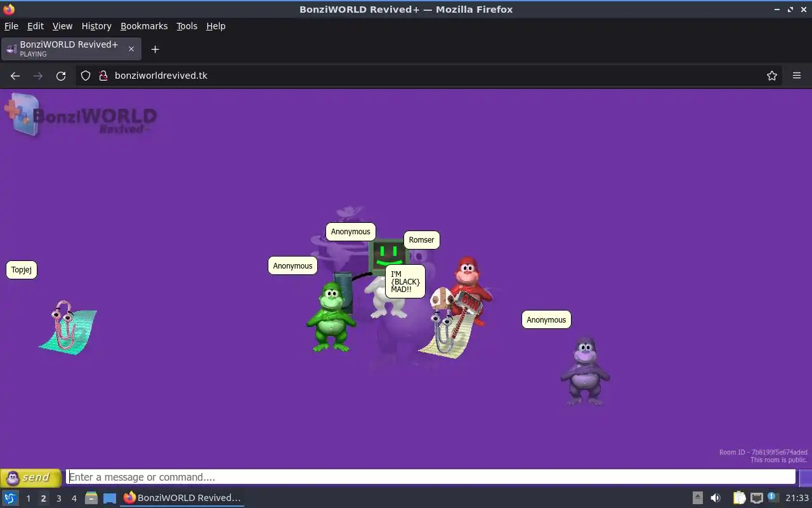
Task: Select the BonziWORLD Revived Firefox taskbar entry
Action: point(182,498)
